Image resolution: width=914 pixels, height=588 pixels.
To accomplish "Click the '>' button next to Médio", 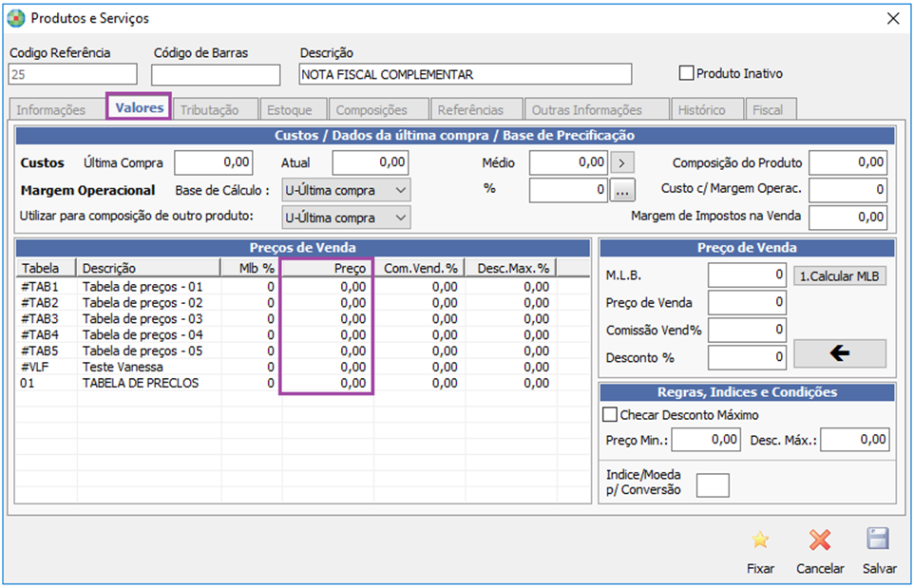I will coord(621,163).
